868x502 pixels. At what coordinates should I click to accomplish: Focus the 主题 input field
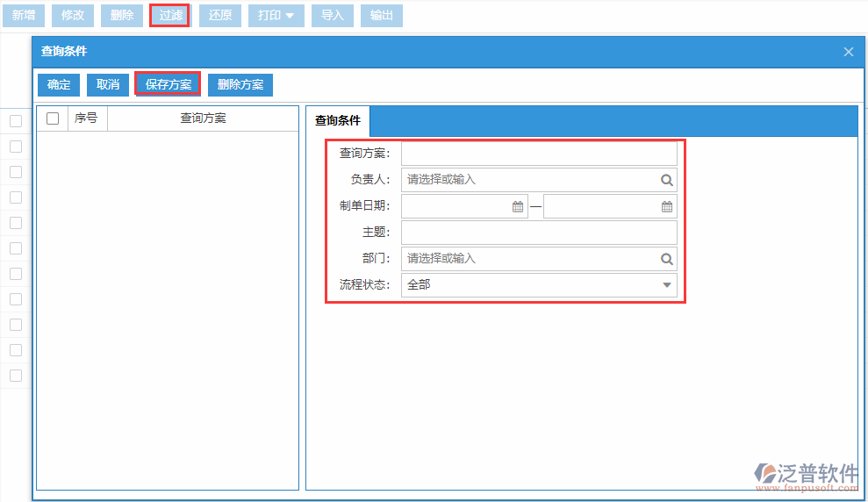tap(539, 233)
